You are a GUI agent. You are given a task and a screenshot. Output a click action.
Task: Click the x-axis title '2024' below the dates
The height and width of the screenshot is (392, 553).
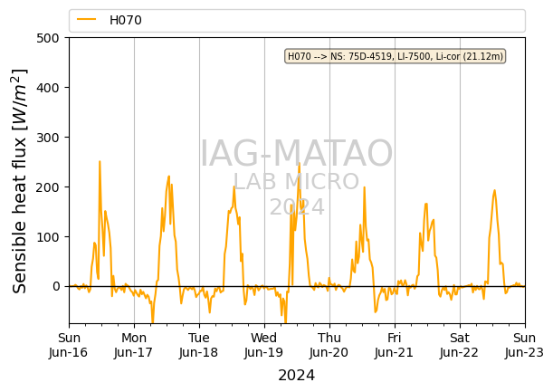(x=296, y=376)
